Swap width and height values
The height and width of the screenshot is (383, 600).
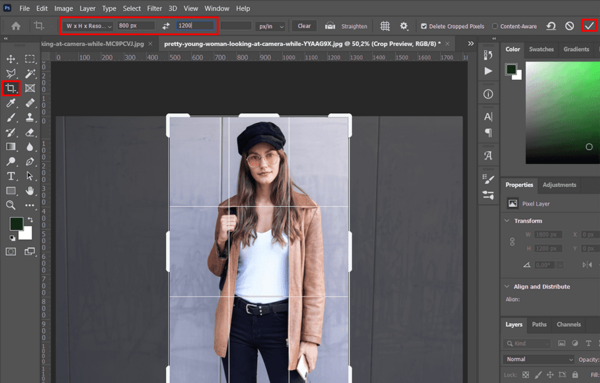[166, 26]
